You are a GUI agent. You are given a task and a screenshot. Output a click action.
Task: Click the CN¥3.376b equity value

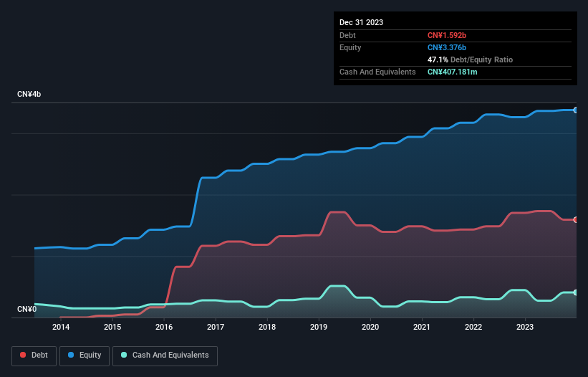tap(447, 47)
